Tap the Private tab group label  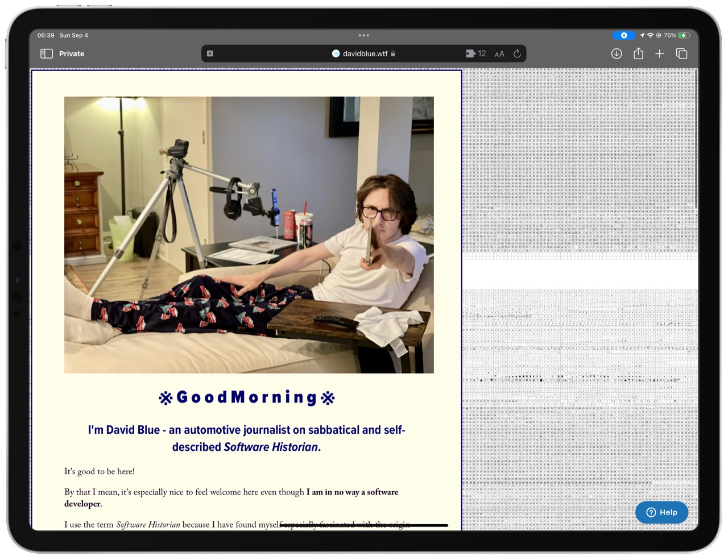pos(72,53)
